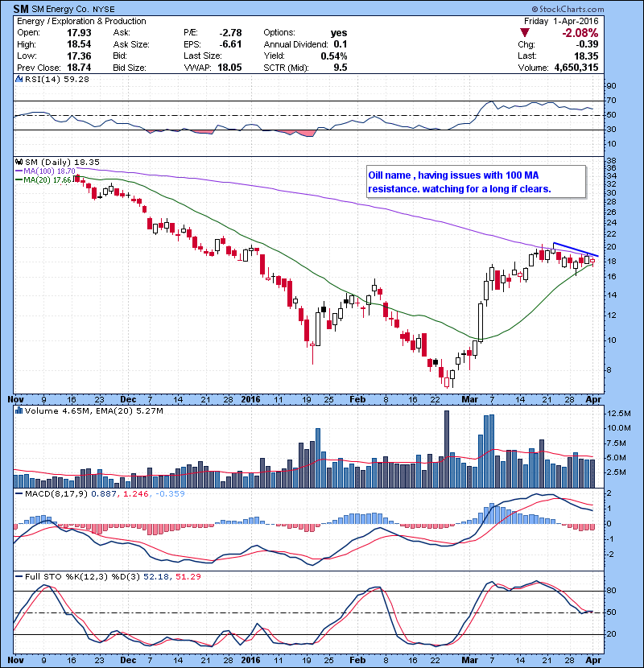Click the Last price in the quote header
Viewport: 644px width, 668px height.
pyautogui.click(x=586, y=56)
